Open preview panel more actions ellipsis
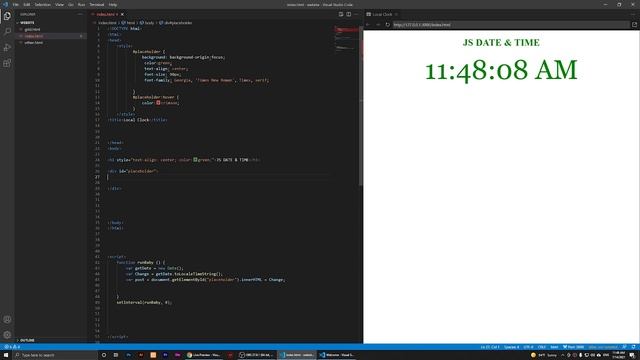 633,14
